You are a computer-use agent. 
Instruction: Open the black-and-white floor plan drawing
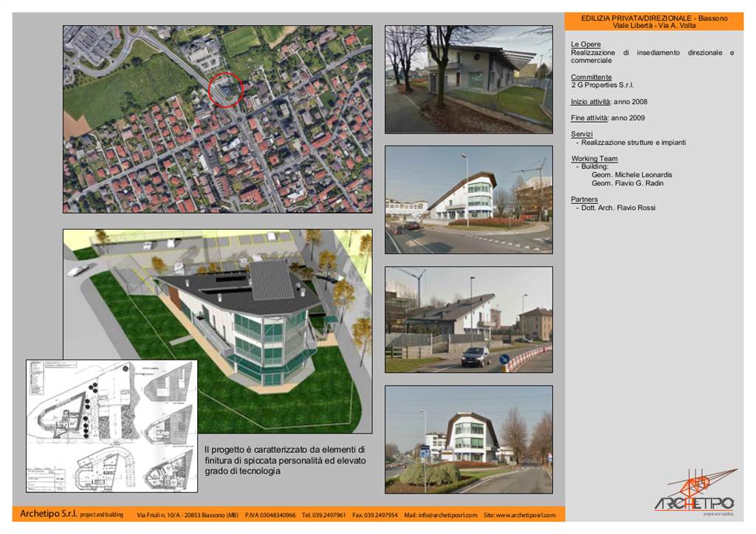[112, 425]
